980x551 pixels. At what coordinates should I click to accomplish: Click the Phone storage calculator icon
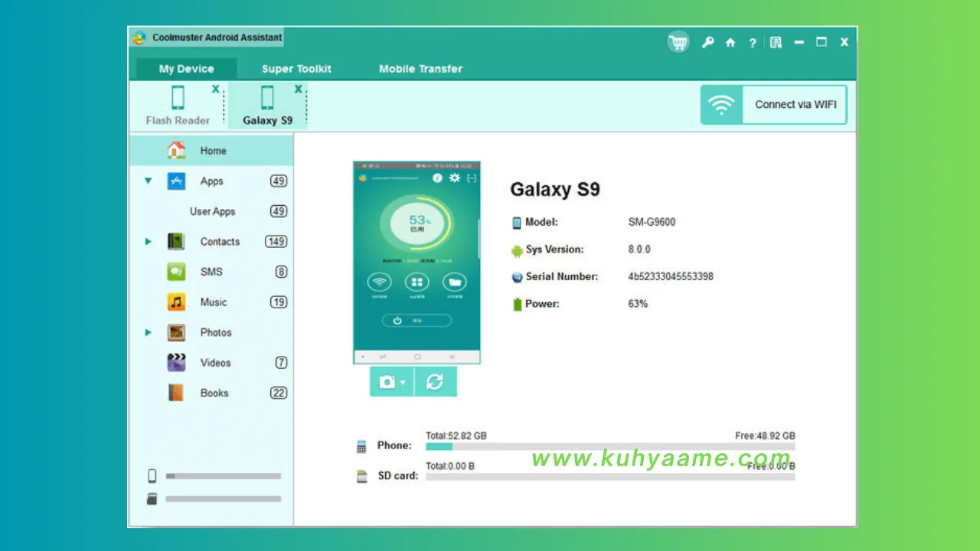[x=362, y=447]
